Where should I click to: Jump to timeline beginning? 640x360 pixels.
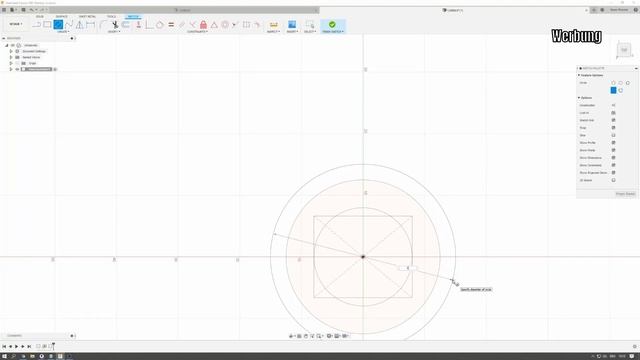click(x=4, y=347)
